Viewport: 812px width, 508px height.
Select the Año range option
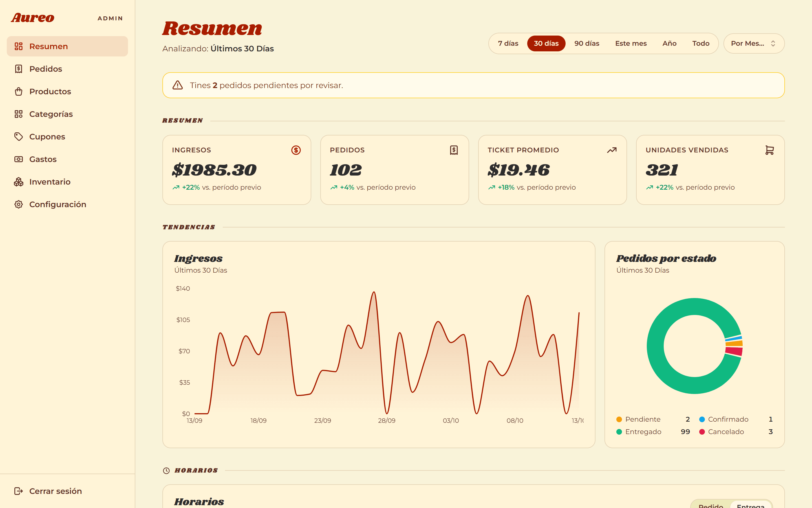click(669, 43)
